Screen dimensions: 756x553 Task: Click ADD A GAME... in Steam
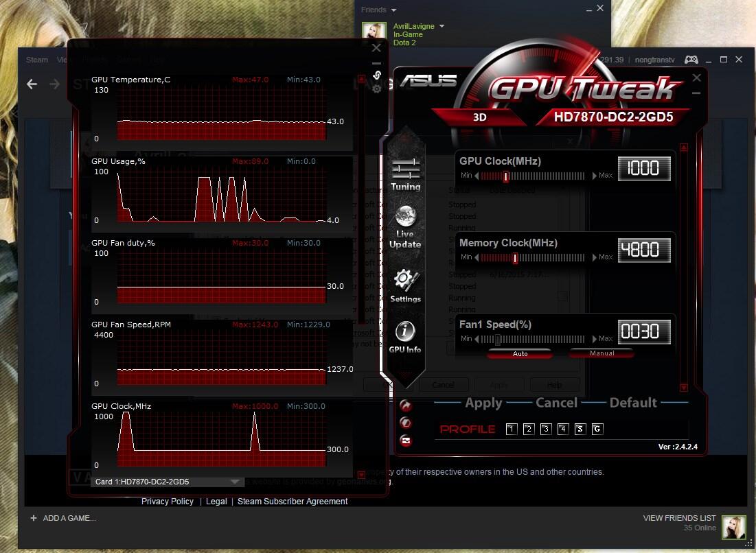[x=69, y=518]
